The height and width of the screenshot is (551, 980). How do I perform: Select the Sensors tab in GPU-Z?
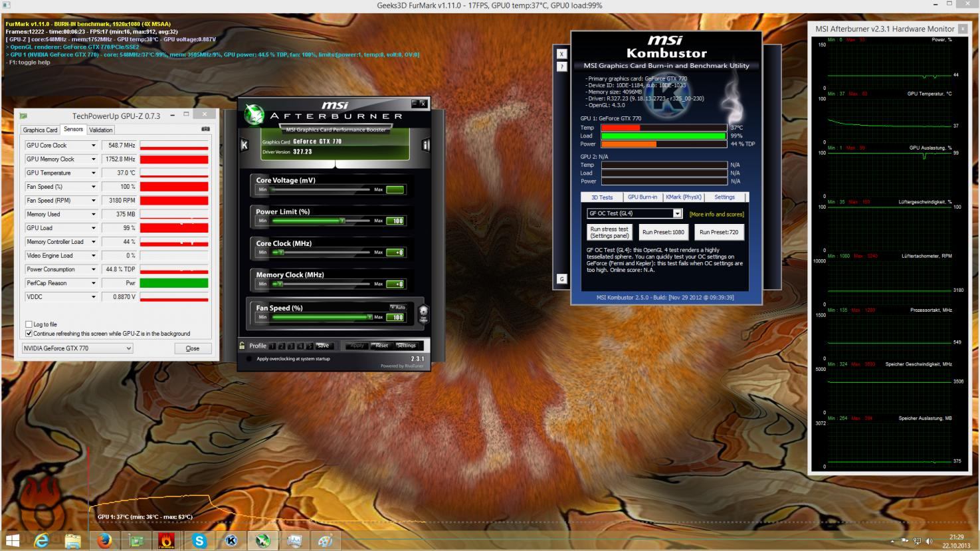(x=73, y=130)
